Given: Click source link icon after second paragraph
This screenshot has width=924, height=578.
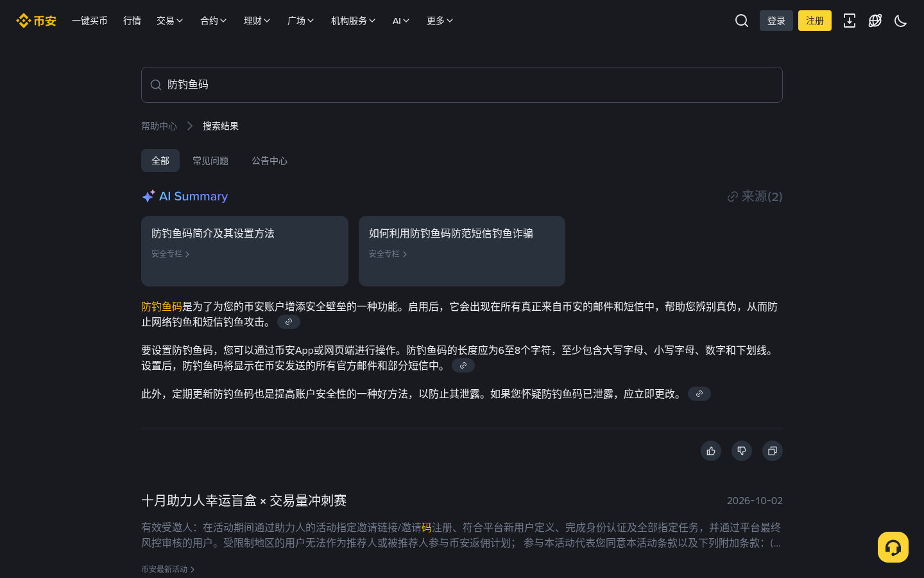Looking at the screenshot, I should (463, 365).
